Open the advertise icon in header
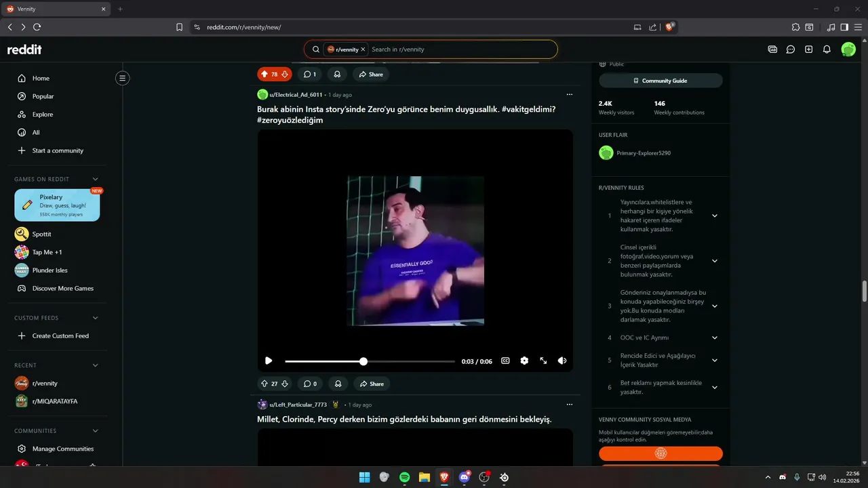Screen dimensions: 868x488 click(x=772, y=49)
